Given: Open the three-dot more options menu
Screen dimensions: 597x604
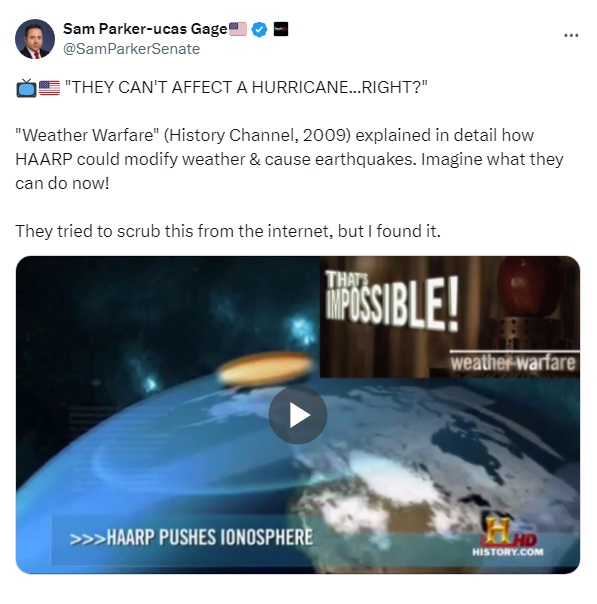Looking at the screenshot, I should coord(571,35).
